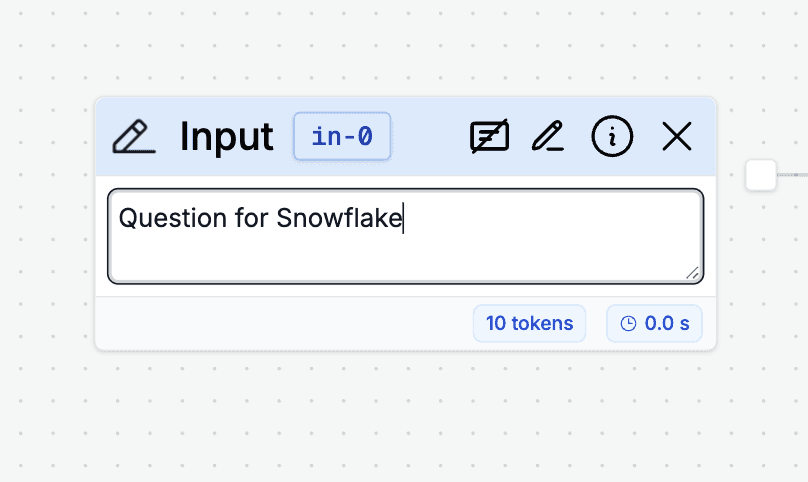Click the Input node title text
Screen dimensions: 808x482
226,137
